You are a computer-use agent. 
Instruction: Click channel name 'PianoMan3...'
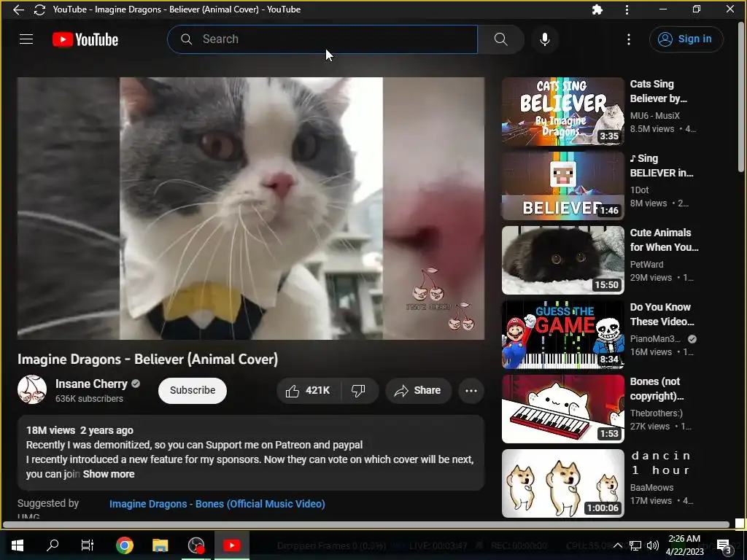(x=655, y=338)
